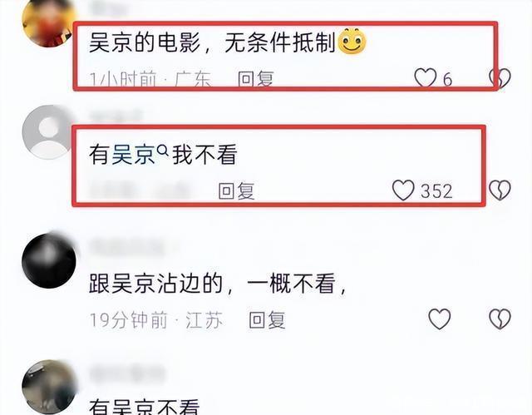Open the dark round avatar profile
Screen dimensions: 532x415
click(49, 260)
